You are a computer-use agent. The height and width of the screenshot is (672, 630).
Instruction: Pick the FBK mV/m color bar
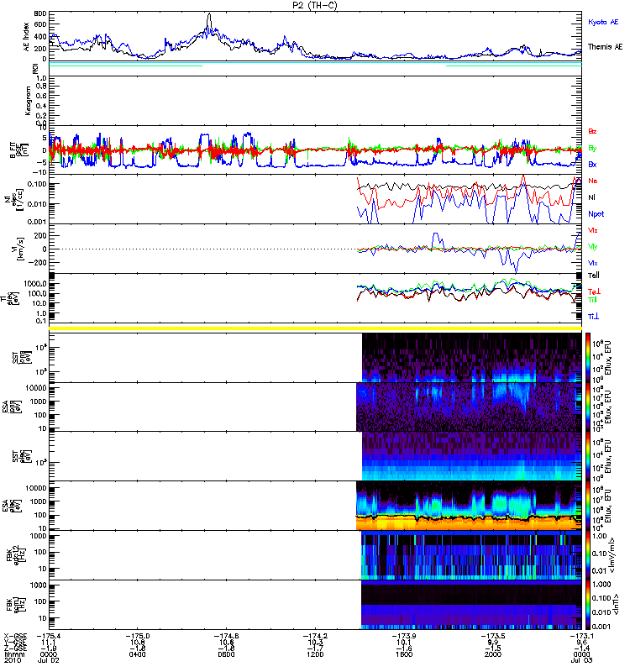click(588, 555)
